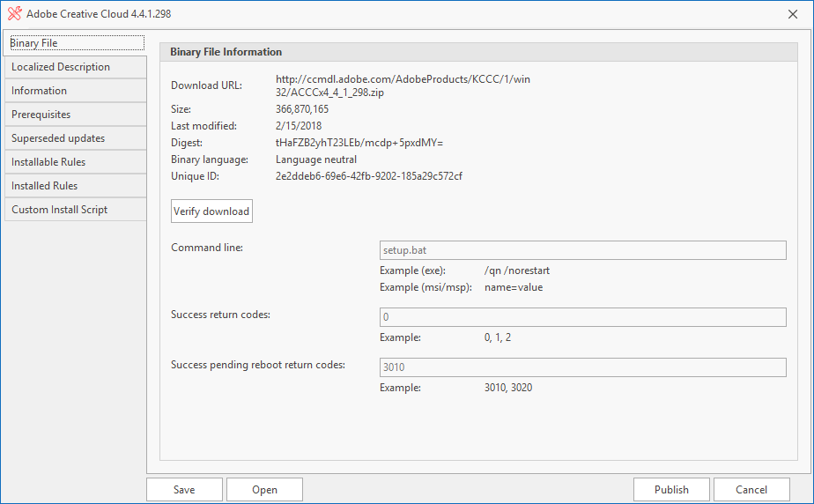Click the Verify download button
The height and width of the screenshot is (504, 814).
(211, 211)
